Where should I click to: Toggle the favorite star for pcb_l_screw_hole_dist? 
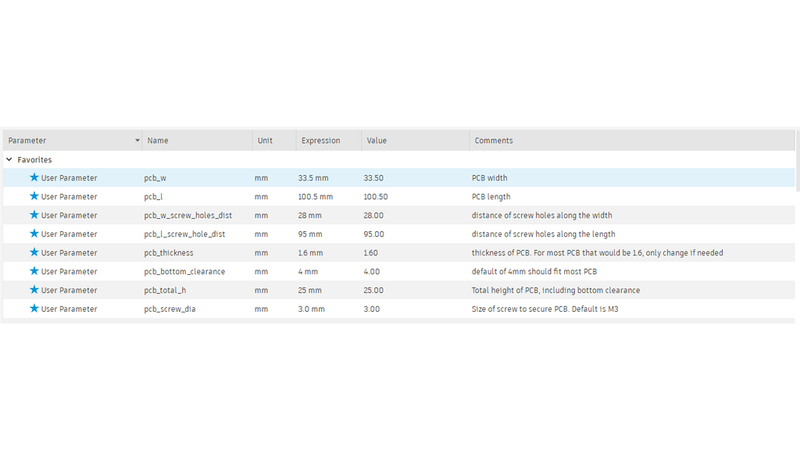(x=34, y=234)
